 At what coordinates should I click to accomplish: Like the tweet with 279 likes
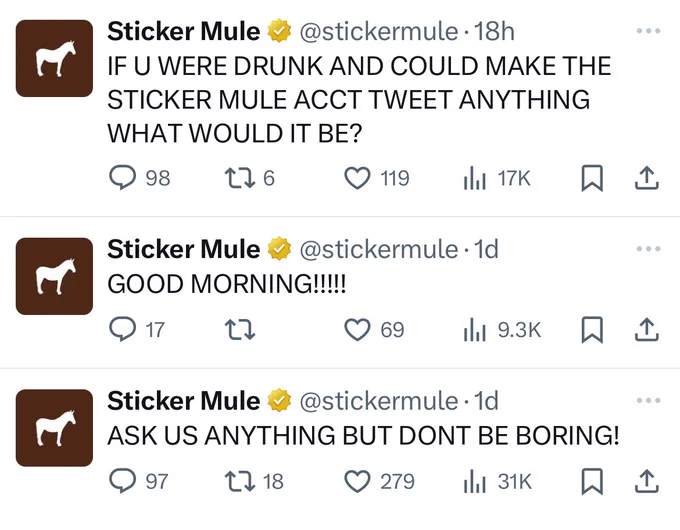357,481
